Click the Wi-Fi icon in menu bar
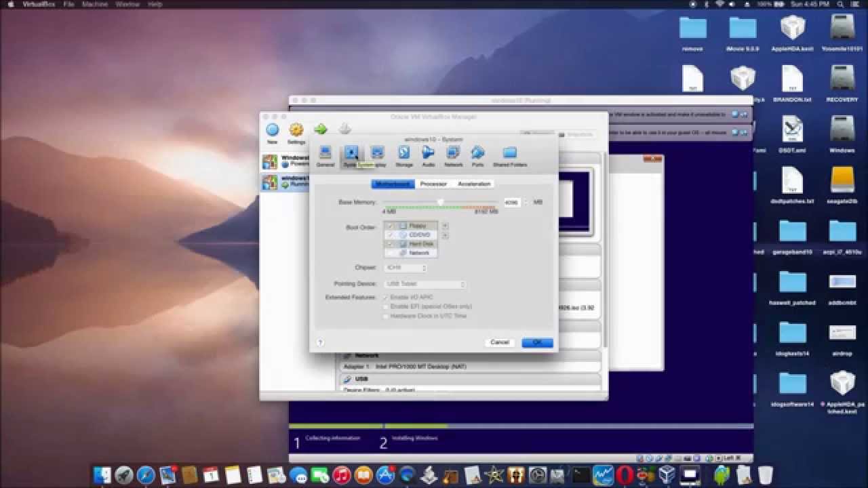 coord(720,4)
